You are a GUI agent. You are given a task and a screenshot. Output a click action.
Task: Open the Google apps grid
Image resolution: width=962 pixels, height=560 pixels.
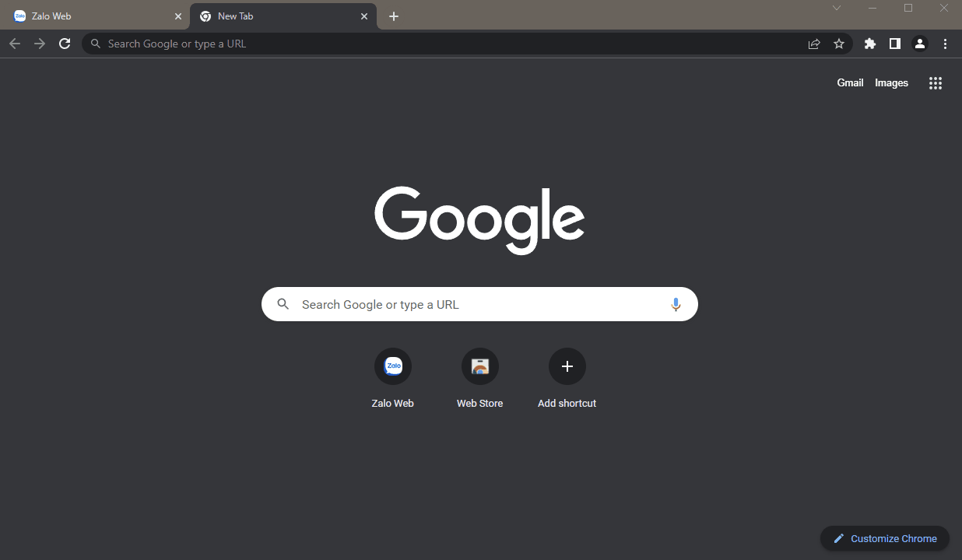pos(935,82)
